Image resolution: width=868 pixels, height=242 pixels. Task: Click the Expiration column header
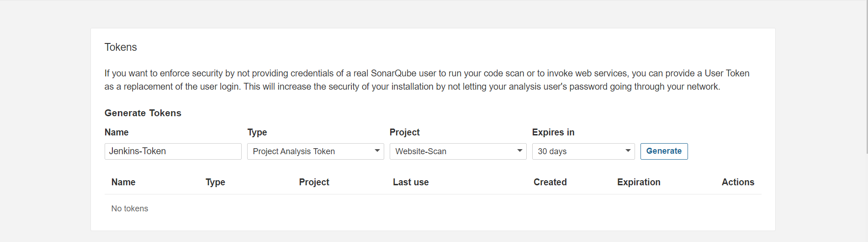[x=639, y=182]
